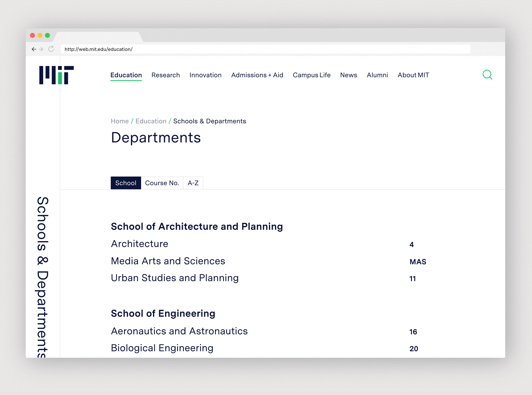Click the MIT logo
This screenshot has width=532, height=395.
pyautogui.click(x=56, y=75)
